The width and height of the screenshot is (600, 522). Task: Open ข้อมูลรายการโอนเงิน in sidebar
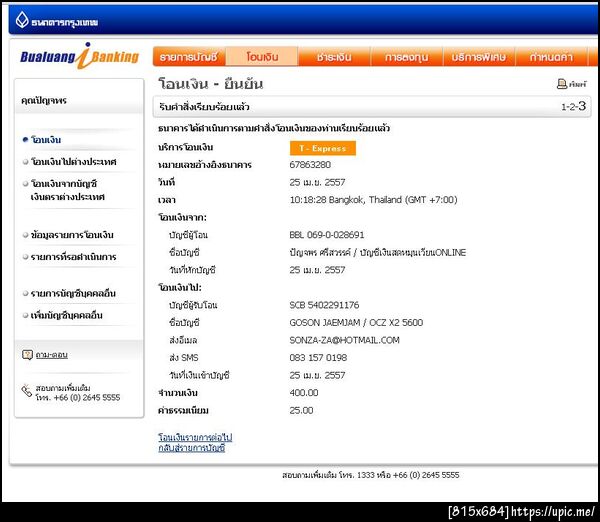[x=72, y=235]
